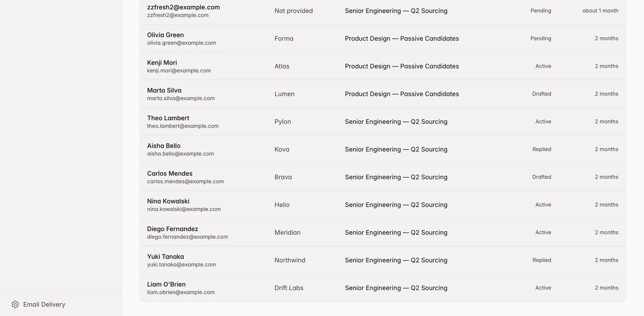Select Drift Labs company cell

pyautogui.click(x=289, y=288)
